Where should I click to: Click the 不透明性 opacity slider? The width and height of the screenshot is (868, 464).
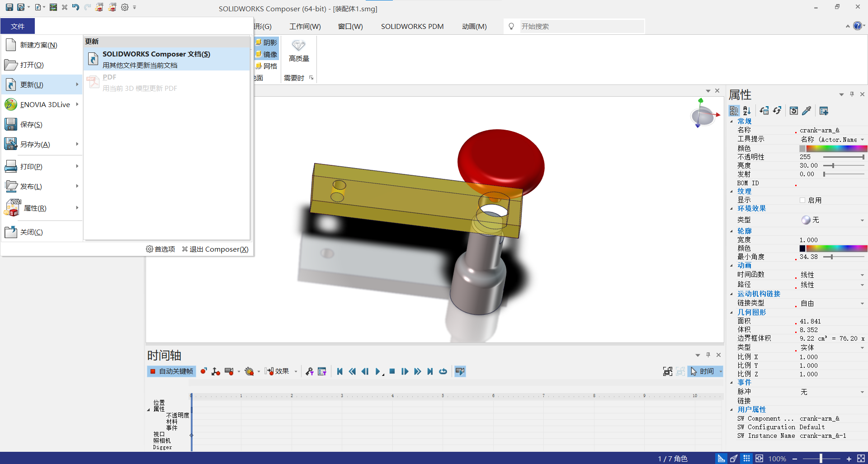pos(844,157)
